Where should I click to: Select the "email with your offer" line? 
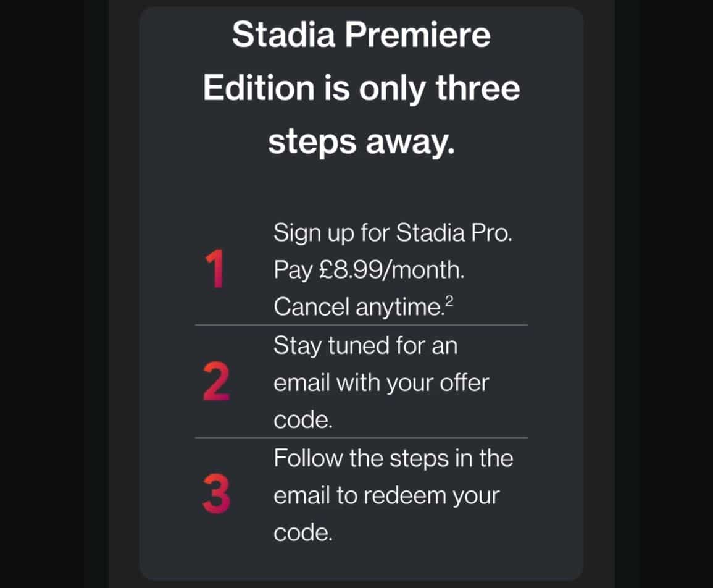(381, 383)
